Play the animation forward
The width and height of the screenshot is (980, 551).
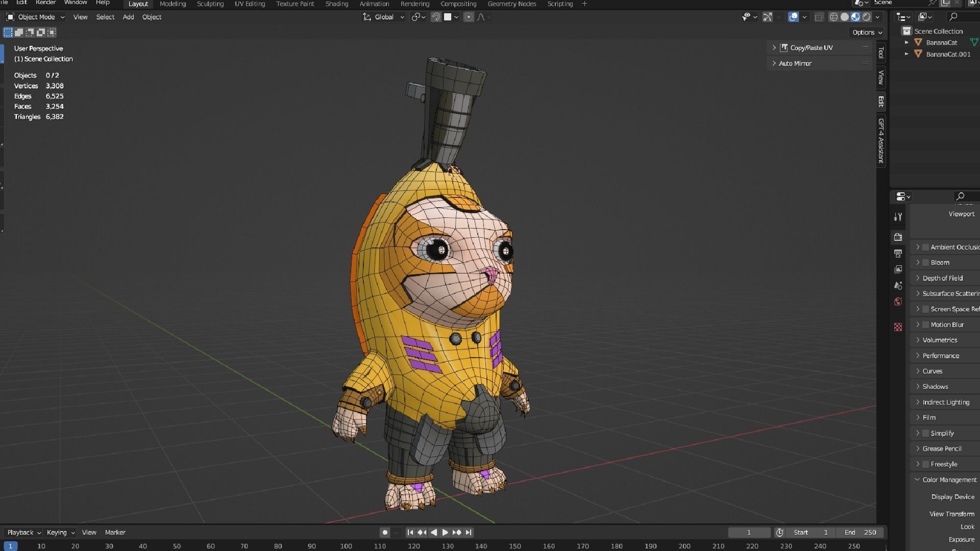pyautogui.click(x=445, y=532)
